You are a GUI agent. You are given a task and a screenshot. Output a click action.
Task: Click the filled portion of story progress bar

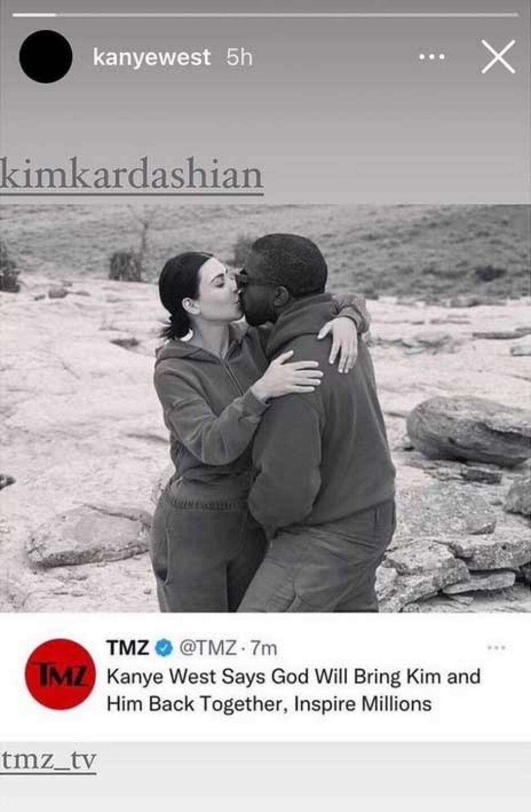point(34,15)
